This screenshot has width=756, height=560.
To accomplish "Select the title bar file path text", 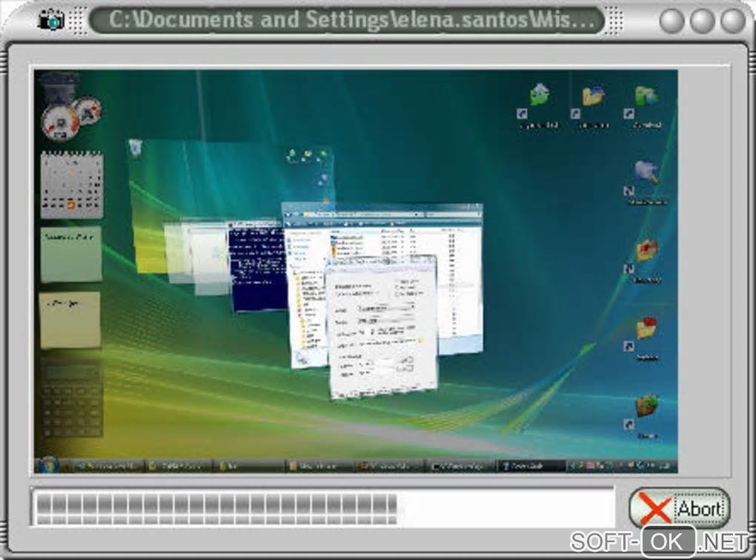I will [351, 20].
